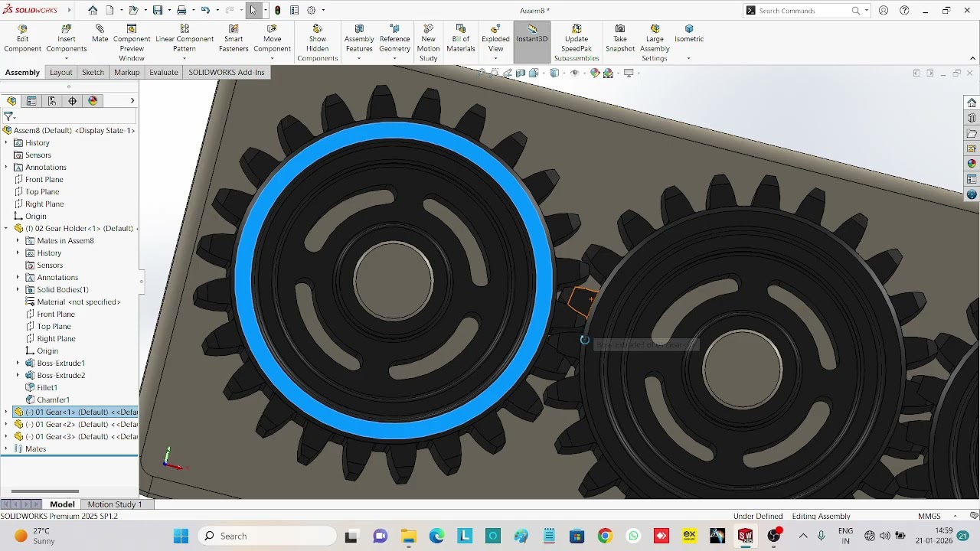Viewport: 980px width, 551px height.
Task: Activate the Move Component tool
Action: pyautogui.click(x=273, y=39)
